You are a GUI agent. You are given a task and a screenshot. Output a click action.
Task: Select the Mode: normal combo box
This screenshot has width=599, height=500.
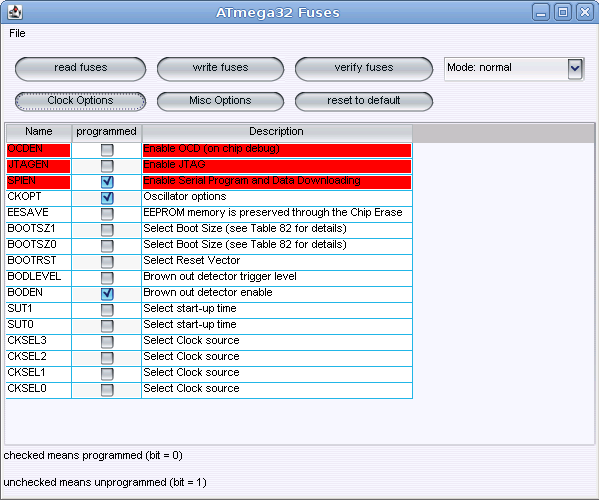(514, 69)
